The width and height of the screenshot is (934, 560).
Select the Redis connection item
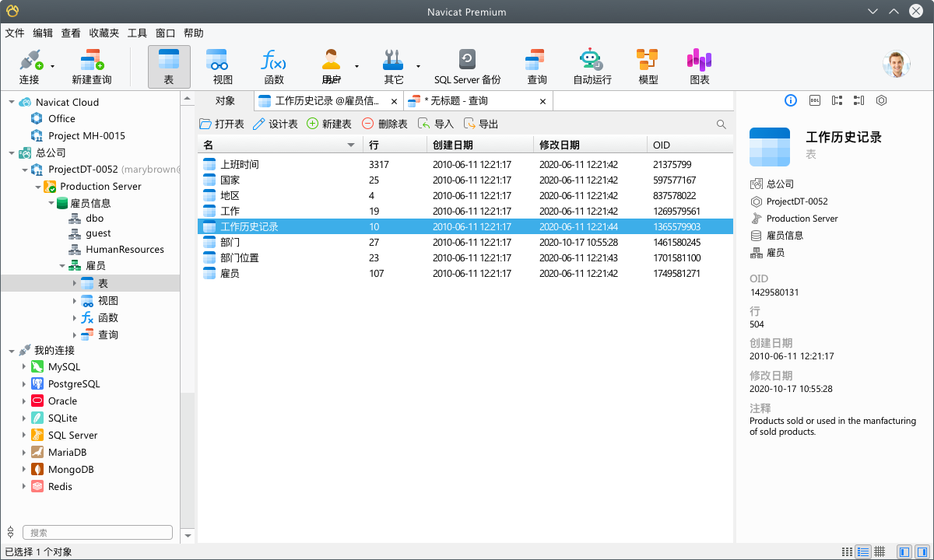tap(60, 487)
